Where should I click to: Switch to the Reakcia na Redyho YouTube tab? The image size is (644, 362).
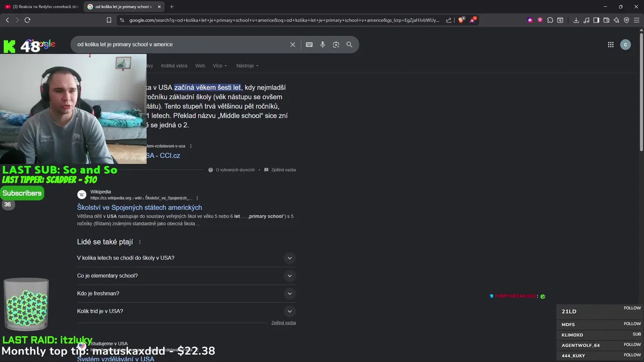coord(41,7)
